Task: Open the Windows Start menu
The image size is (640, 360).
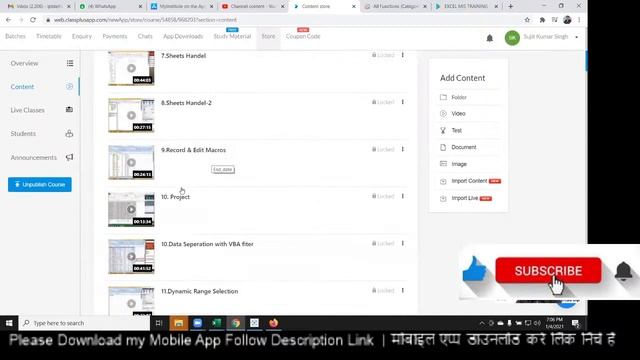Action: click(x=9, y=323)
